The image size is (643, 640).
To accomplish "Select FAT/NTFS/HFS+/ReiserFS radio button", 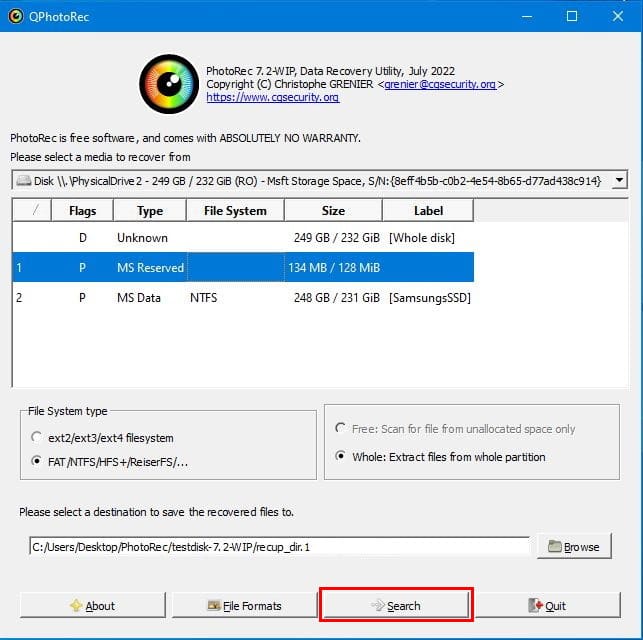I will click(36, 461).
